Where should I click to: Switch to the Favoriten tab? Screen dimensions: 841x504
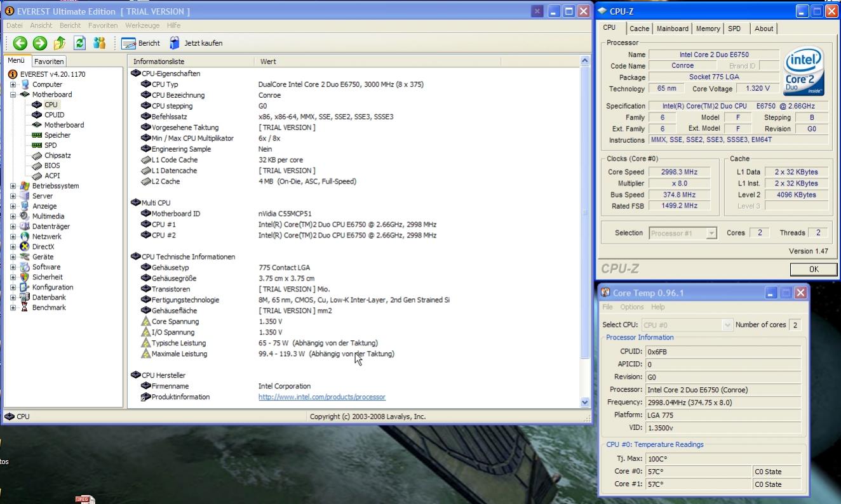click(49, 62)
